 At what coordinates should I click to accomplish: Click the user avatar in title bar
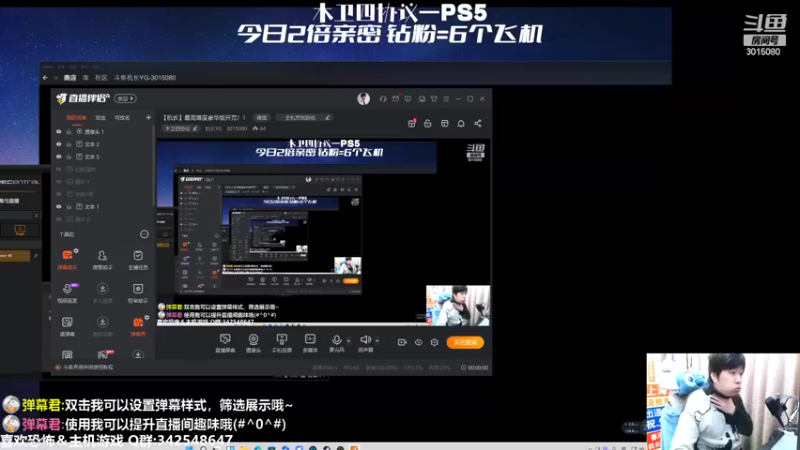pyautogui.click(x=363, y=98)
